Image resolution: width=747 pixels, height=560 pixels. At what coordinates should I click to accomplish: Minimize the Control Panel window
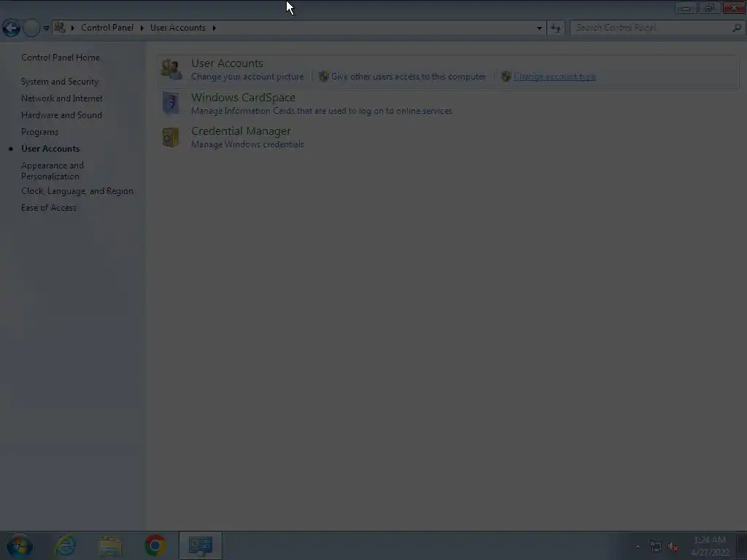click(x=686, y=7)
